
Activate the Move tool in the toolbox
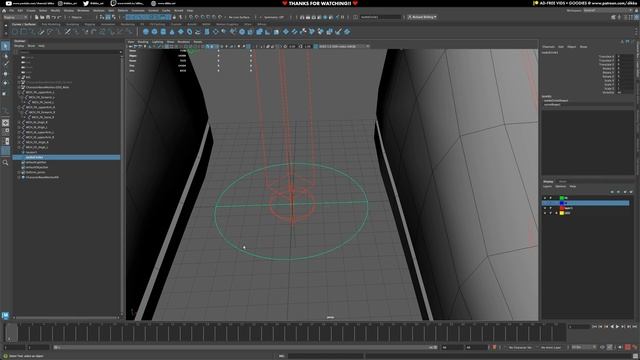tap(5, 74)
